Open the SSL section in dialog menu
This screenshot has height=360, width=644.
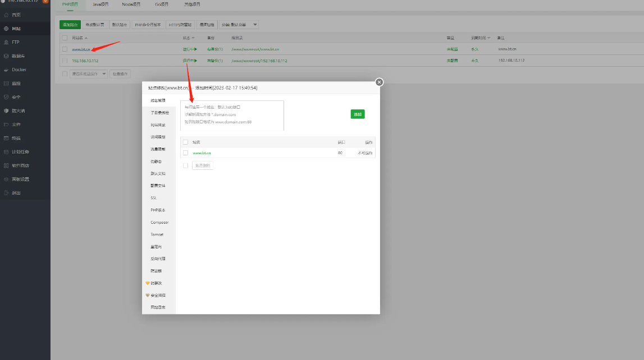click(x=153, y=198)
